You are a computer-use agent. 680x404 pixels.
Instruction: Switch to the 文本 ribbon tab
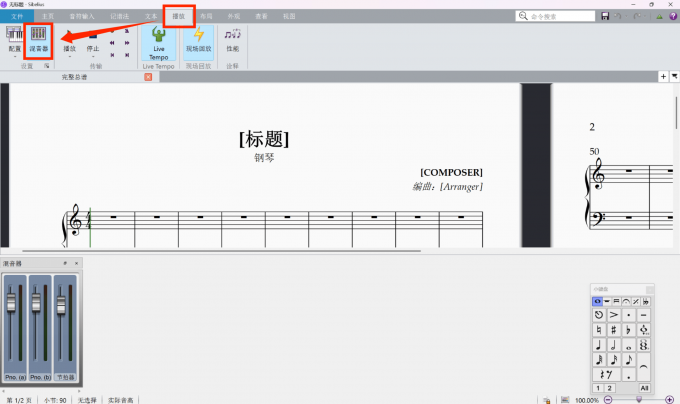[151, 16]
